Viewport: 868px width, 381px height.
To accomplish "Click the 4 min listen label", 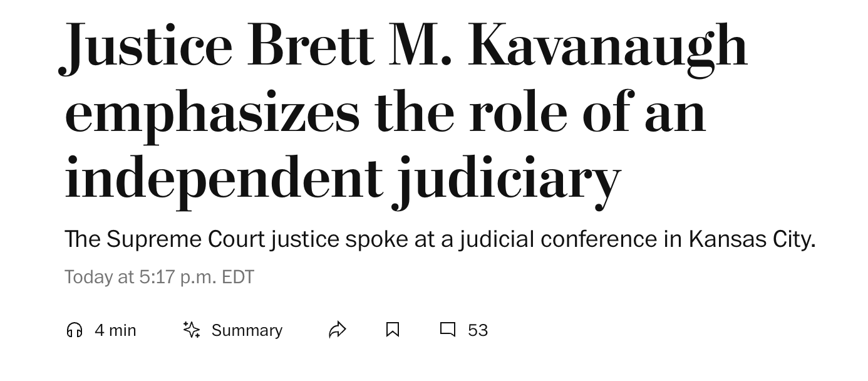I will click(115, 330).
